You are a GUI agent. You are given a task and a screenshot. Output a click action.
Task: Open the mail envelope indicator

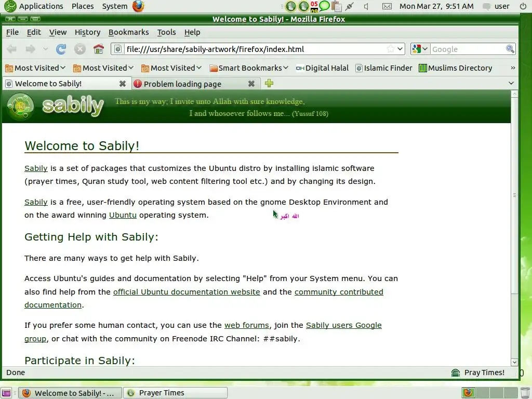tap(387, 6)
